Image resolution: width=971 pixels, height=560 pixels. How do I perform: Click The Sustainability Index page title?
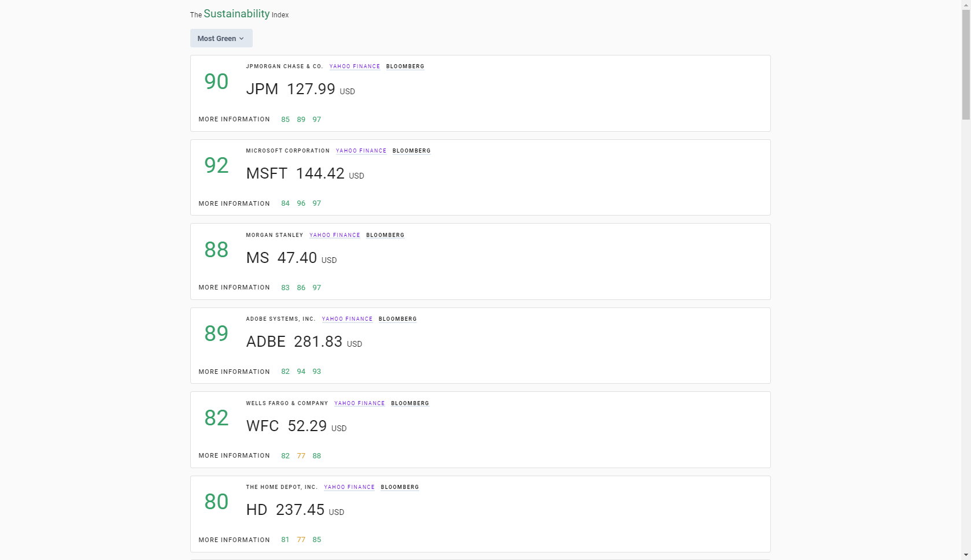point(239,14)
